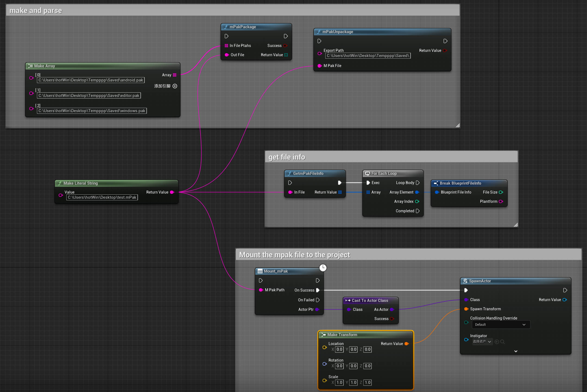
Task: Click the Return Value pin of Make Transform
Action: 406,344
